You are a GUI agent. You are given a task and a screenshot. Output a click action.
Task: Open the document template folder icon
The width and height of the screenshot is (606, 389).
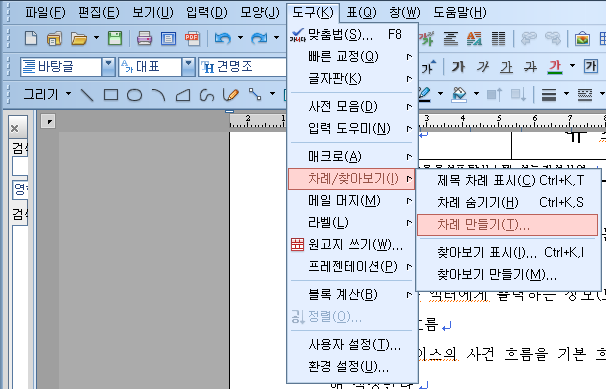tap(54, 39)
